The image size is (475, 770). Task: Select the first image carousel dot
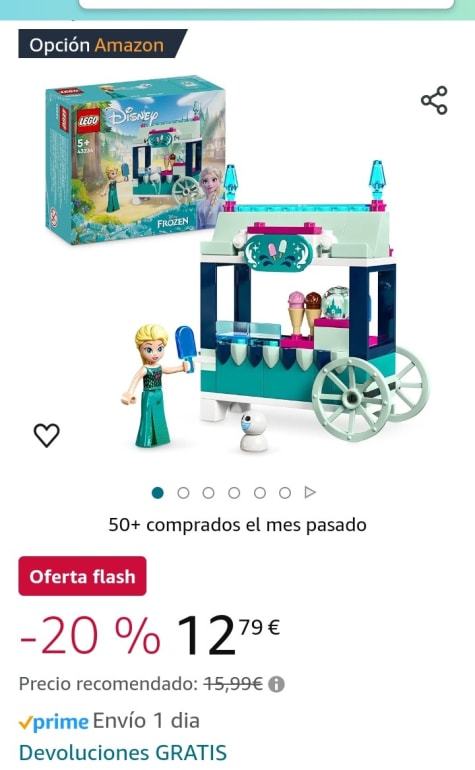[x=158, y=493]
